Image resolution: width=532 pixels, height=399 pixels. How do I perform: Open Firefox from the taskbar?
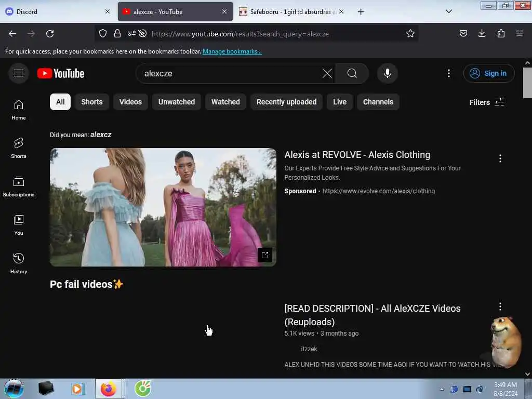[109, 389]
